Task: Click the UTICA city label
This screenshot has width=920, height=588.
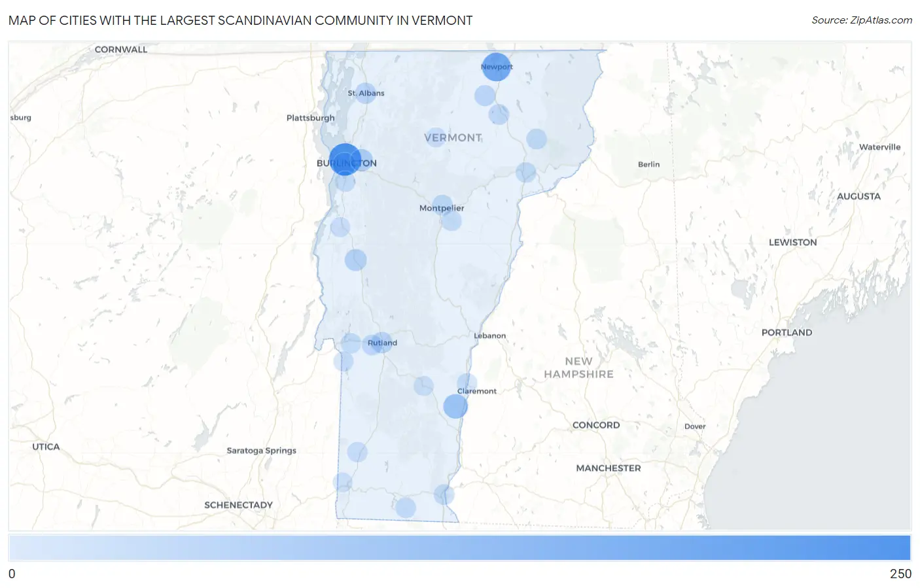Action: click(x=46, y=447)
